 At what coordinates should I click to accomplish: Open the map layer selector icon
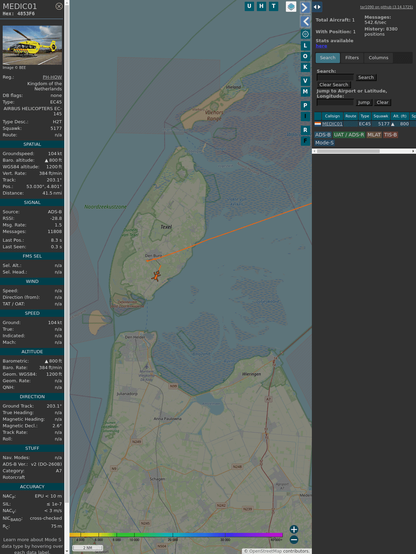291,7
